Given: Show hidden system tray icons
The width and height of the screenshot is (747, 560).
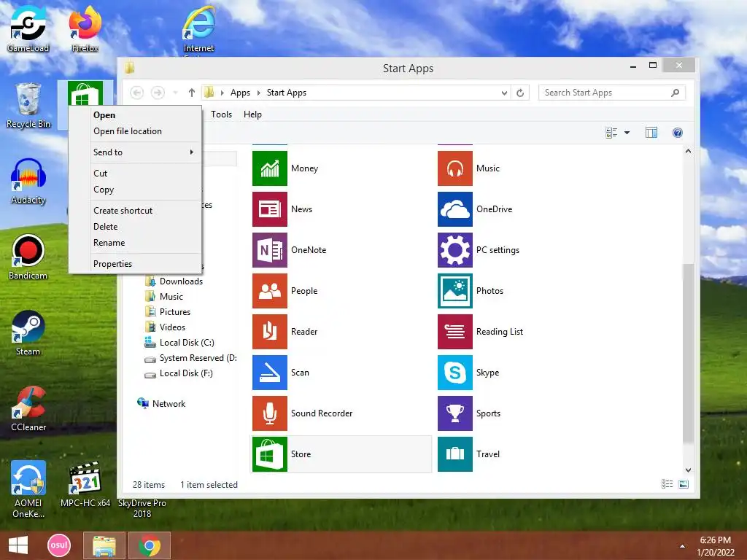Looking at the screenshot, I should pyautogui.click(x=682, y=546).
